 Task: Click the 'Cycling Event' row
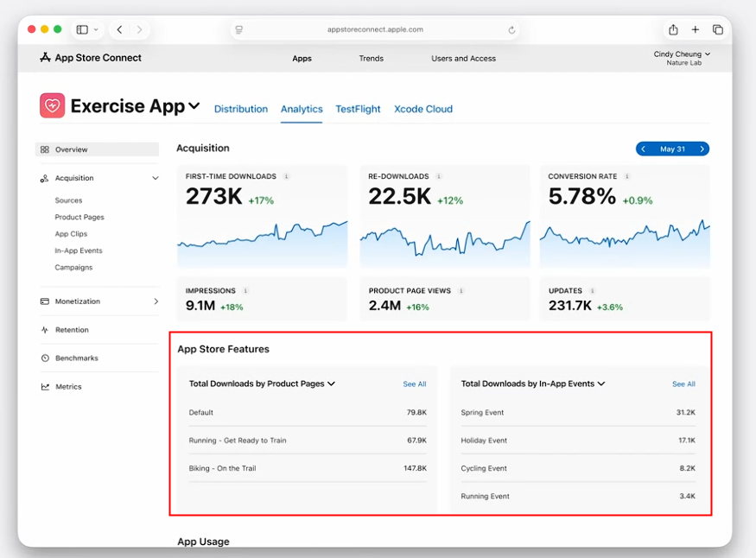click(x=578, y=468)
